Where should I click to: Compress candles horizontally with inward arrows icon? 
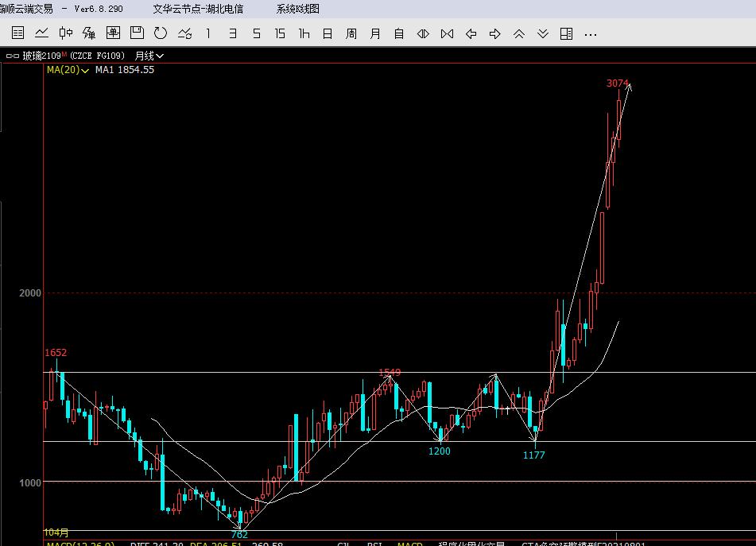pyautogui.click(x=447, y=33)
